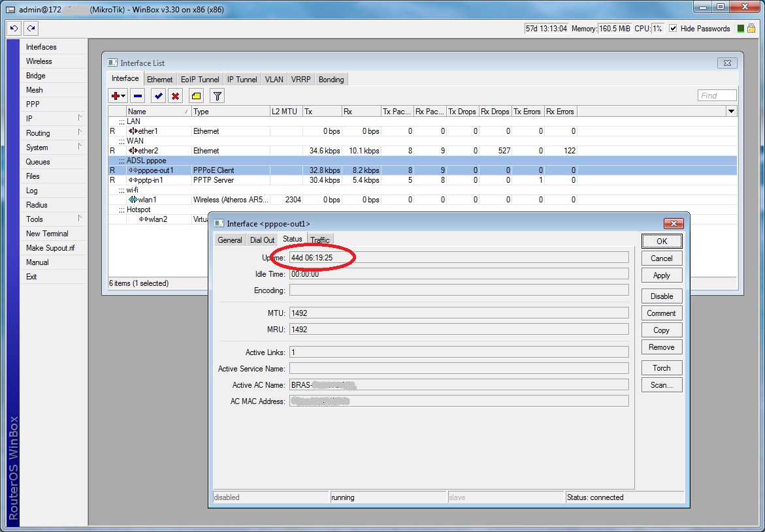The width and height of the screenshot is (765, 532).
Task: Select the ether2 interface row
Action: (x=148, y=151)
